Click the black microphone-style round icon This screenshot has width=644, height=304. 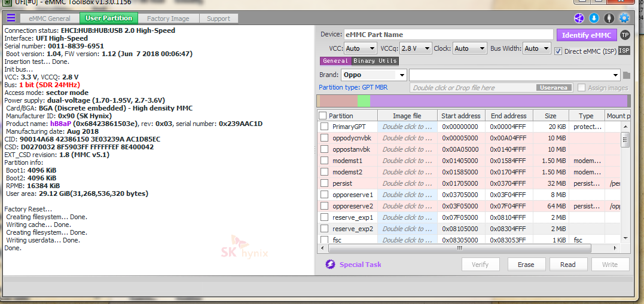tap(609, 18)
